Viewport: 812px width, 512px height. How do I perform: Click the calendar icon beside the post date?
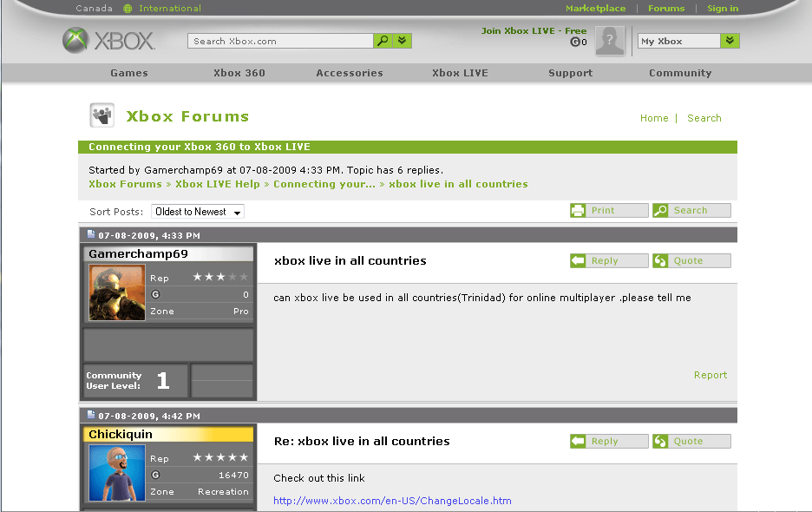click(92, 234)
